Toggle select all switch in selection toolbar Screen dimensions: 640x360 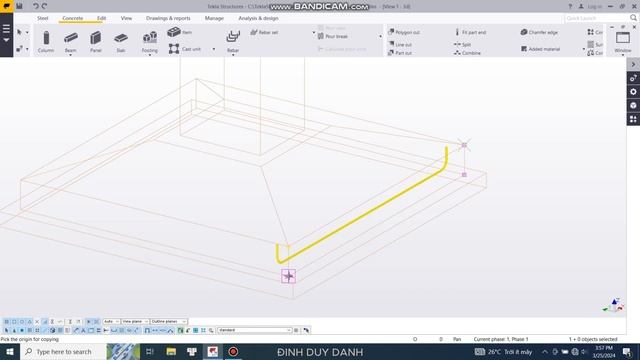7,330
